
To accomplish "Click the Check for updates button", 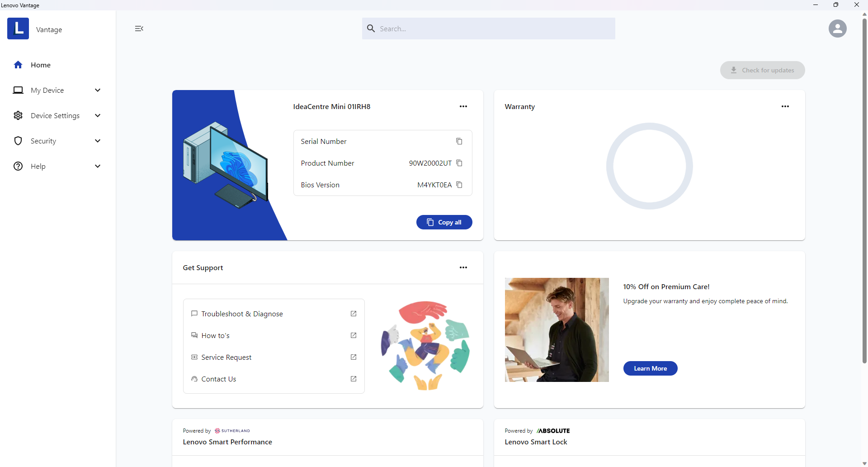I will [x=762, y=70].
